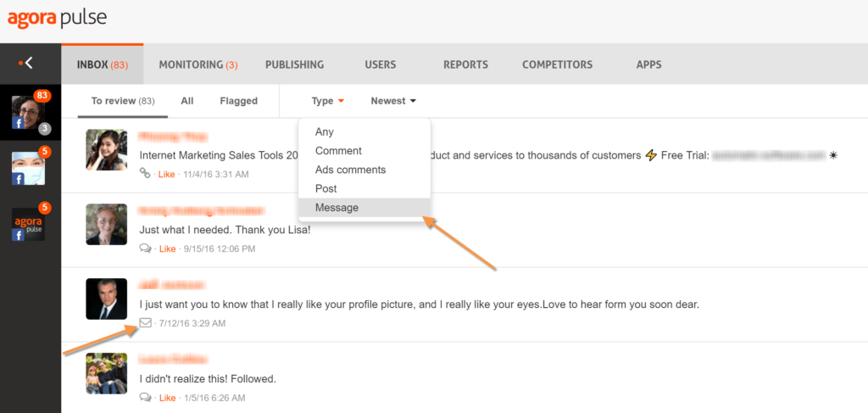This screenshot has width=868, height=413.
Task: Click the author name above 'I didn't realize this'
Action: click(x=173, y=360)
